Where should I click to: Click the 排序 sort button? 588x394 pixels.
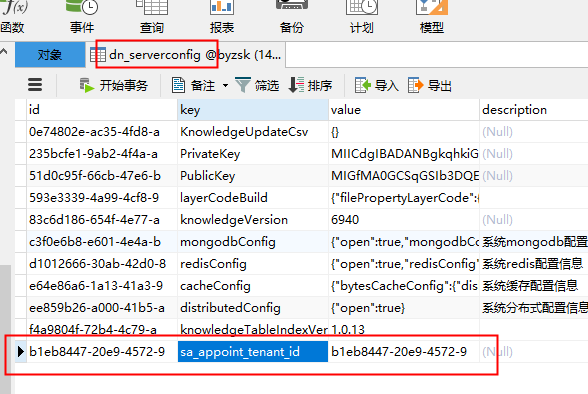(310, 85)
